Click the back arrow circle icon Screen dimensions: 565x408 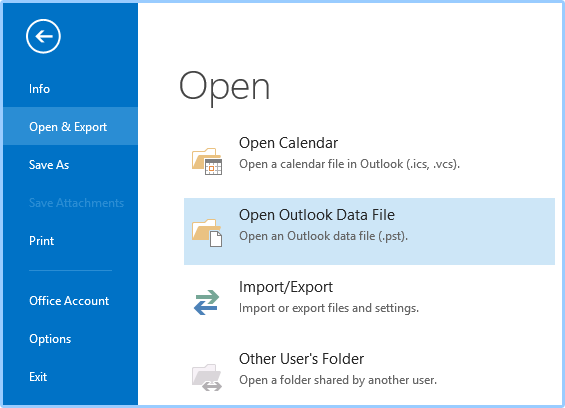[43, 36]
